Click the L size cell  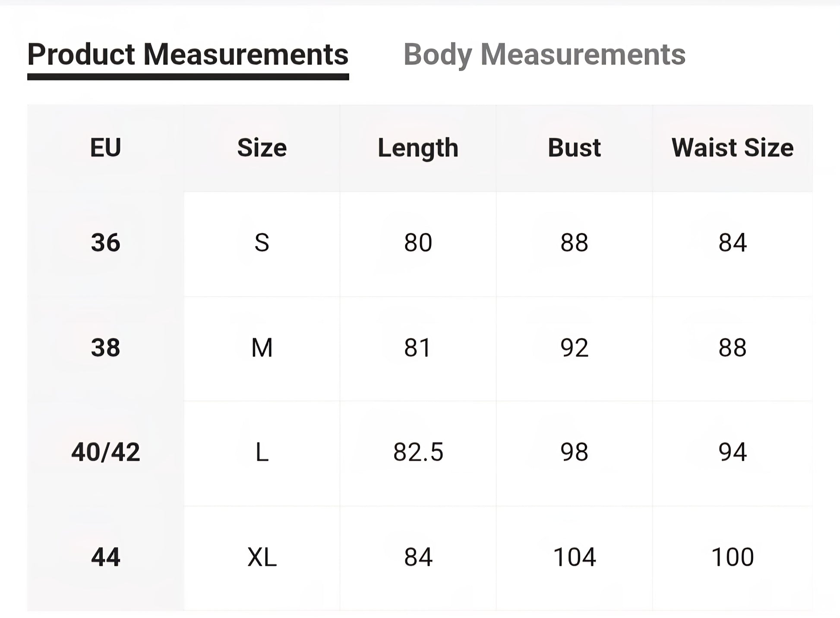[262, 453]
